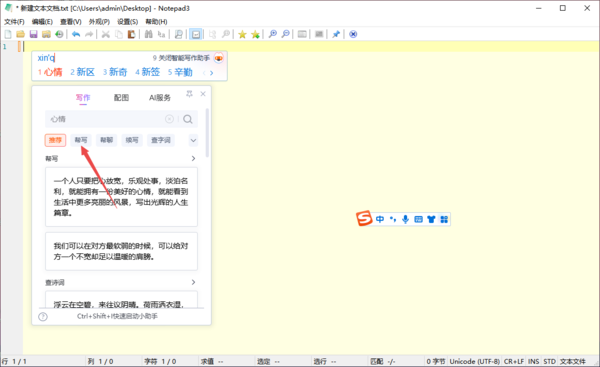The height and width of the screenshot is (367, 600).
Task: Exit with the blue X circle icon
Action: (353, 34)
